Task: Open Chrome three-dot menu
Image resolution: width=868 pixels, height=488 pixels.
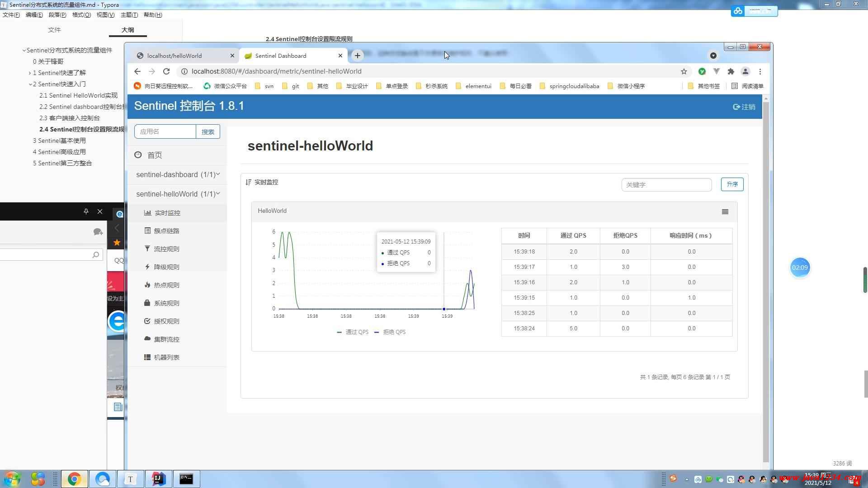Action: point(760,71)
